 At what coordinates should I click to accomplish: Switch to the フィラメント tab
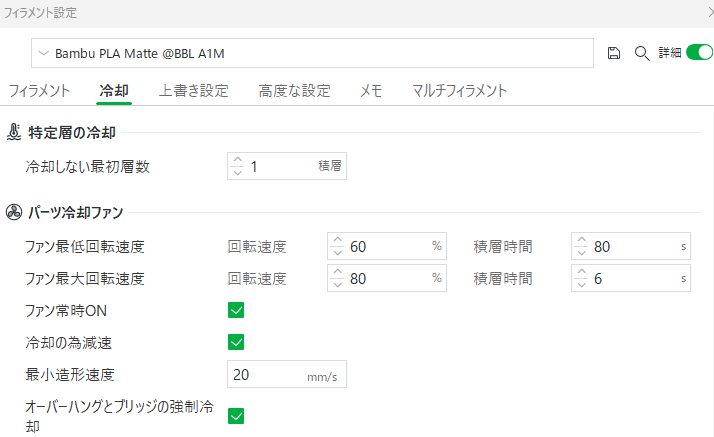[x=40, y=91]
